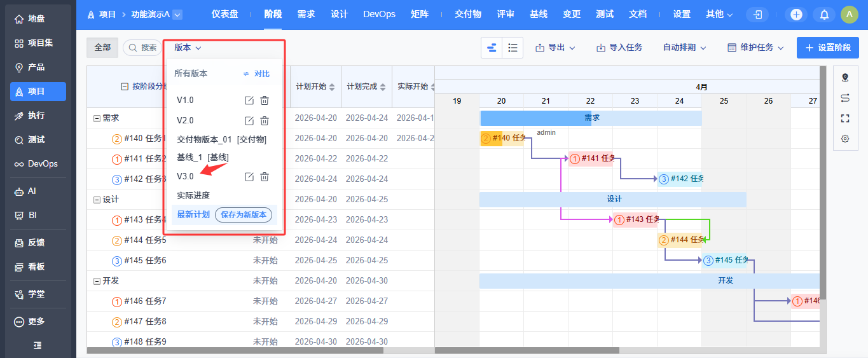This screenshot has height=358, width=868.
Task: Edit version V3.0
Action: (249, 177)
